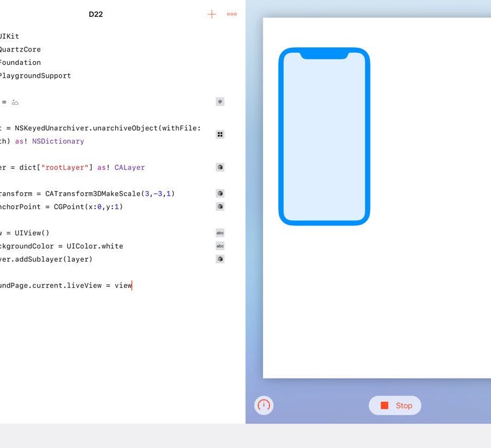Screen dimensions: 491x448
Task: Tap the plus icon to add code
Action: 212,14
